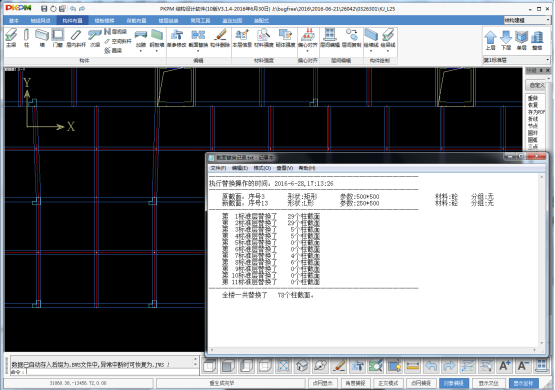The height and width of the screenshot is (390, 555).
Task: Select the 墙 wall tool
Action: (42, 38)
